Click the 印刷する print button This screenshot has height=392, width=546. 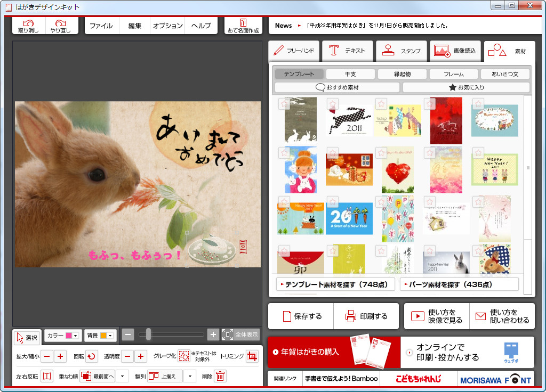pyautogui.click(x=366, y=316)
